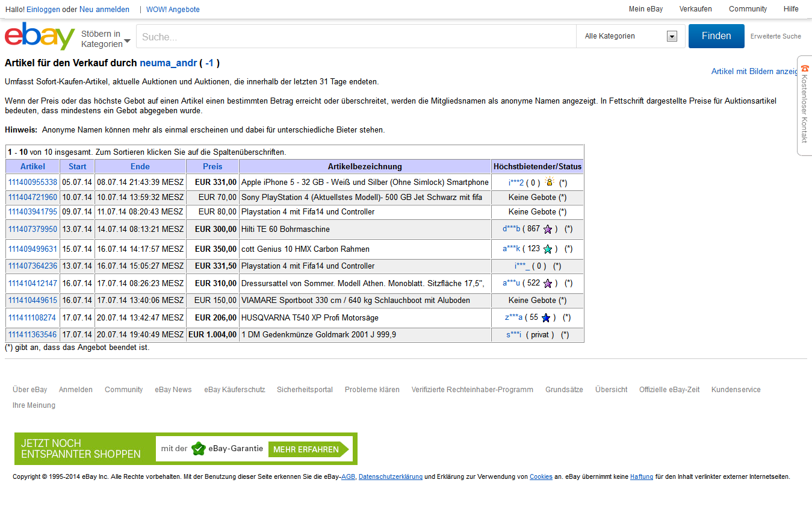Screen dimensions: 812x512
Task: Open eBay Käuferschutz footer link
Action: pyautogui.click(x=235, y=390)
